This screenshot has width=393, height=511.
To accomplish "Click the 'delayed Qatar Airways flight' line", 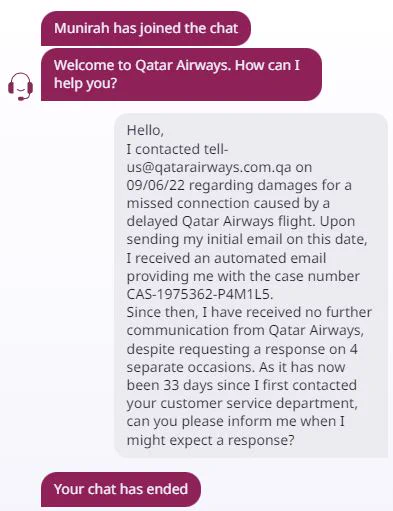I will (241, 221).
